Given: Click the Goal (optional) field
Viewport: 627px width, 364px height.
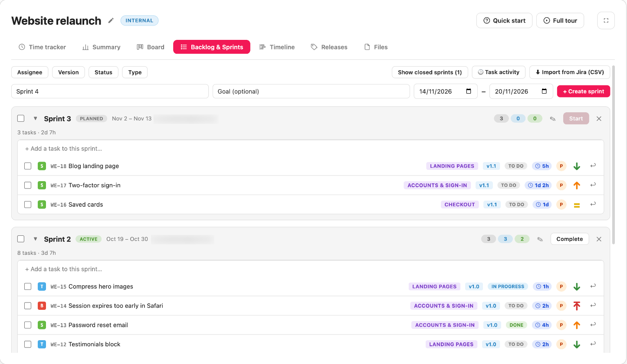Looking at the screenshot, I should click(311, 91).
